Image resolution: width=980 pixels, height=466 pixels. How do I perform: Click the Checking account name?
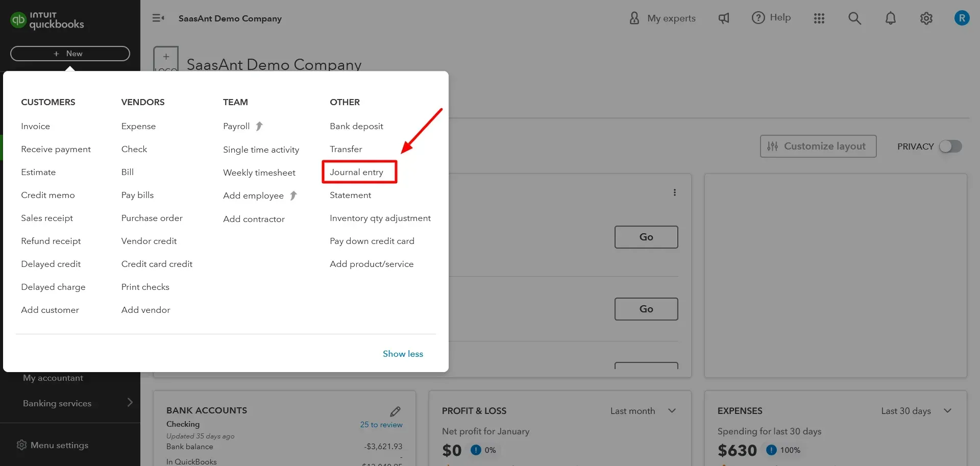coord(183,424)
